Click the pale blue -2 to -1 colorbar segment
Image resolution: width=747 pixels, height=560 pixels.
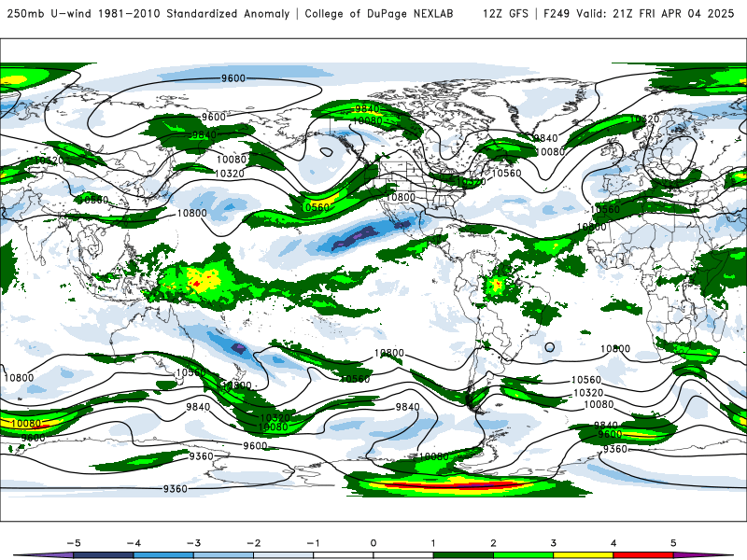point(284,555)
